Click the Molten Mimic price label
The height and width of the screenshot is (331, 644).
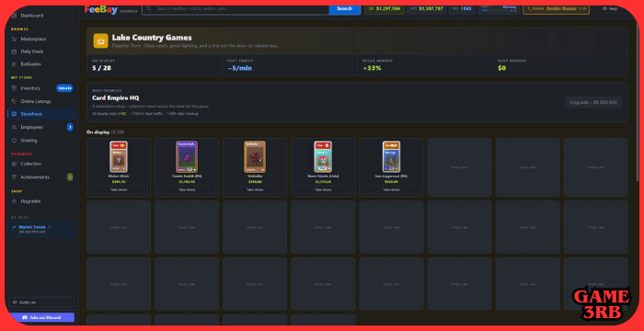tap(119, 181)
